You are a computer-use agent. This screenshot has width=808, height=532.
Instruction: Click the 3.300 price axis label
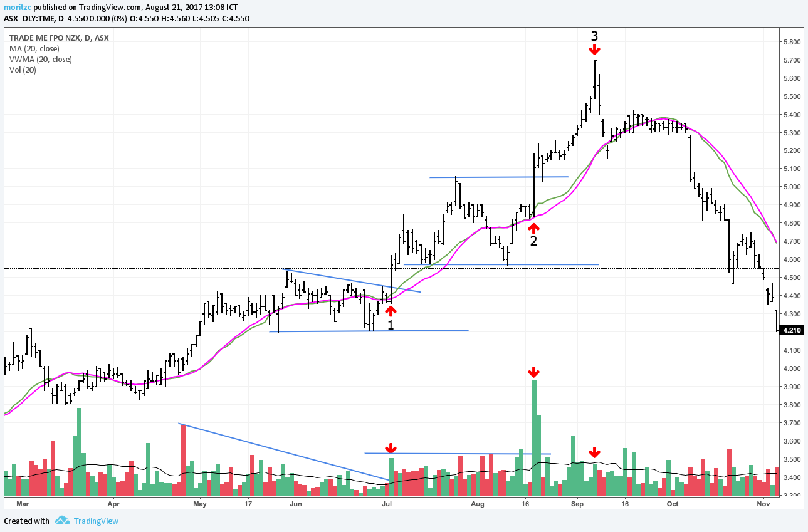pos(792,496)
